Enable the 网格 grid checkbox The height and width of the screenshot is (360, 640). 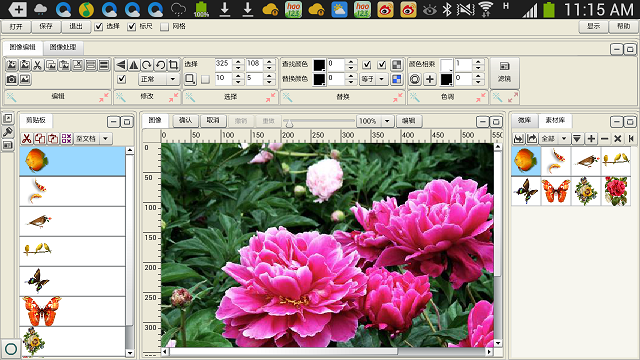[164, 27]
